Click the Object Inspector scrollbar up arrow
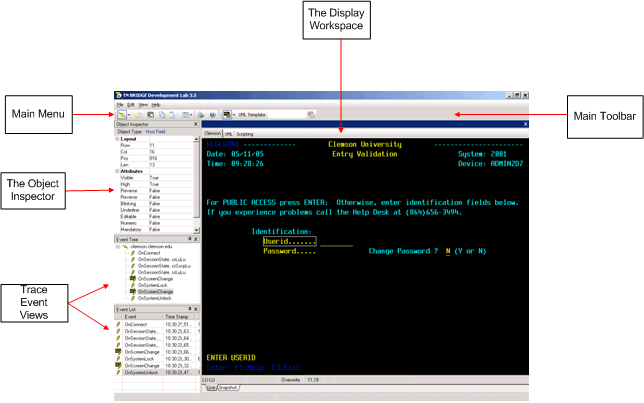The image size is (644, 403). coord(196,139)
